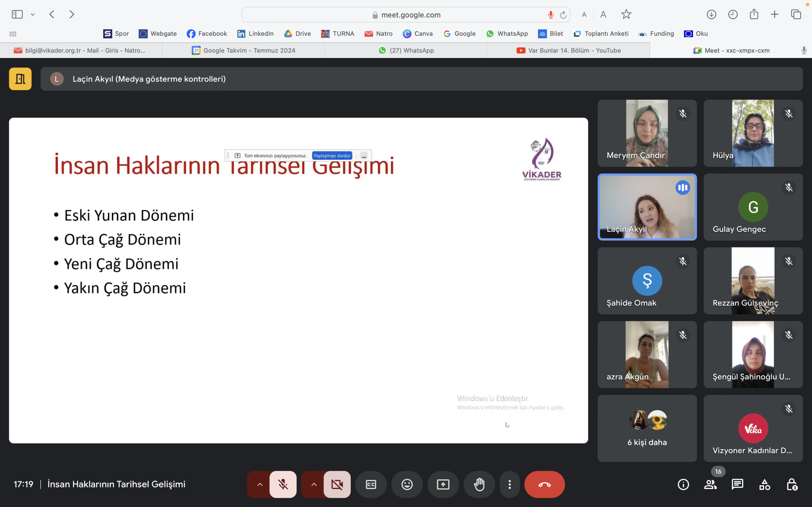Click the present screen icon
This screenshot has width=812, height=507.
(443, 484)
